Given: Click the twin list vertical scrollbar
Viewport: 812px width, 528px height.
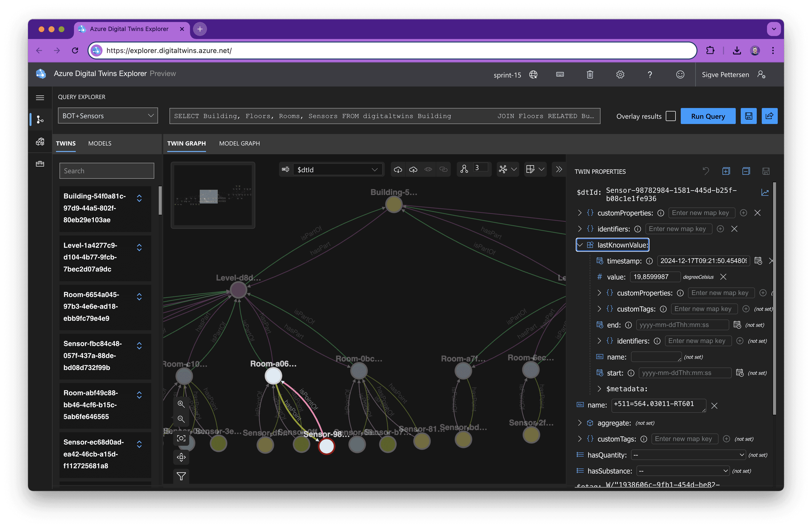Looking at the screenshot, I should pyautogui.click(x=160, y=200).
